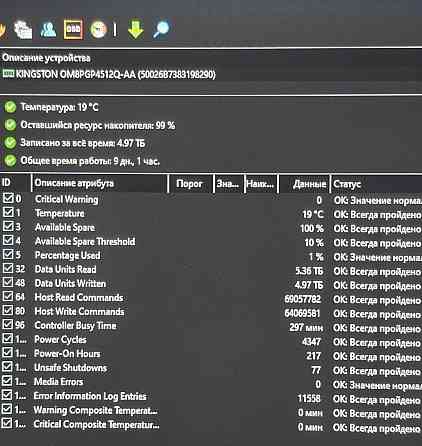Image resolution: width=422 pixels, height=446 pixels.
Task: Toggle the Power Cycles checkbox
Action: pos(7,338)
